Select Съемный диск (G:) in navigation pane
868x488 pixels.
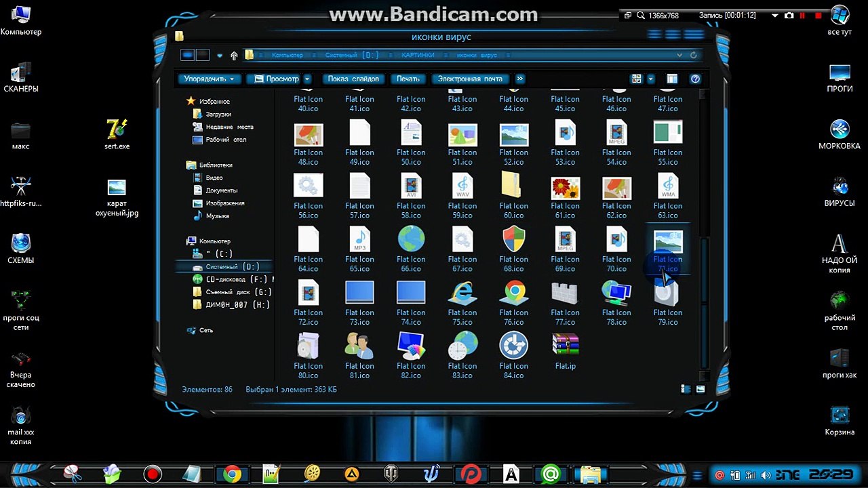pyautogui.click(x=233, y=292)
